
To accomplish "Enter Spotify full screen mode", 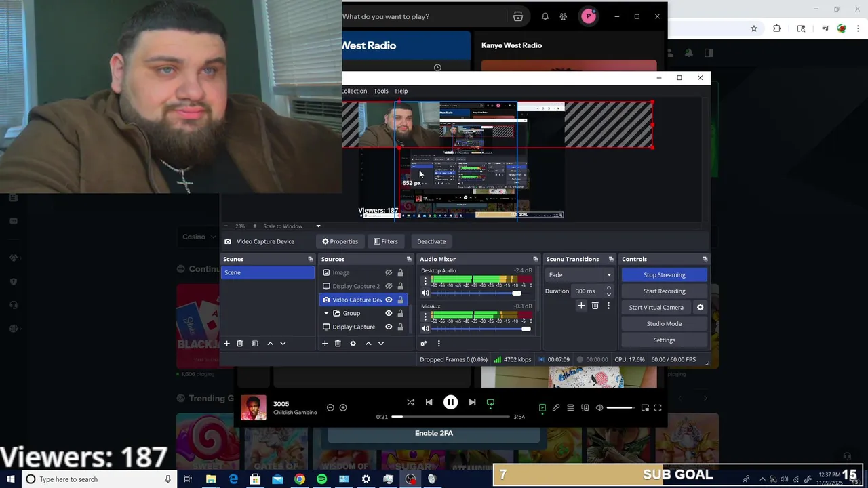I will [x=658, y=408].
